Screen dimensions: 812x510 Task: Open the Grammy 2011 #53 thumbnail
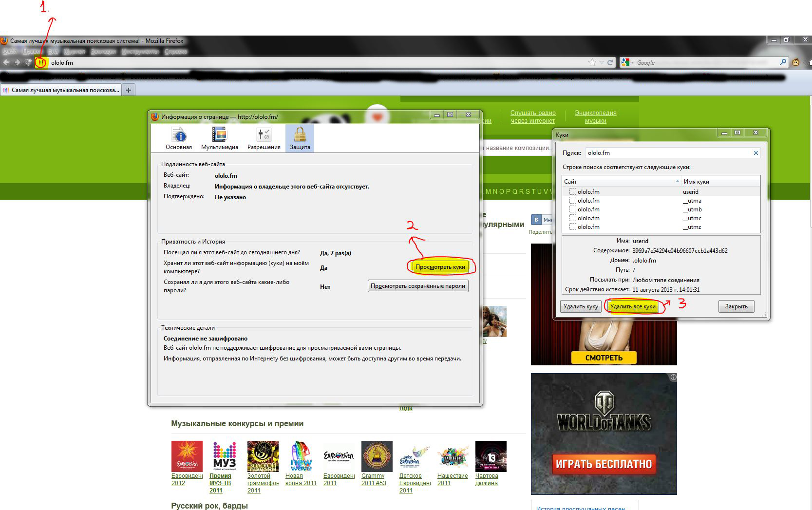pos(377,456)
